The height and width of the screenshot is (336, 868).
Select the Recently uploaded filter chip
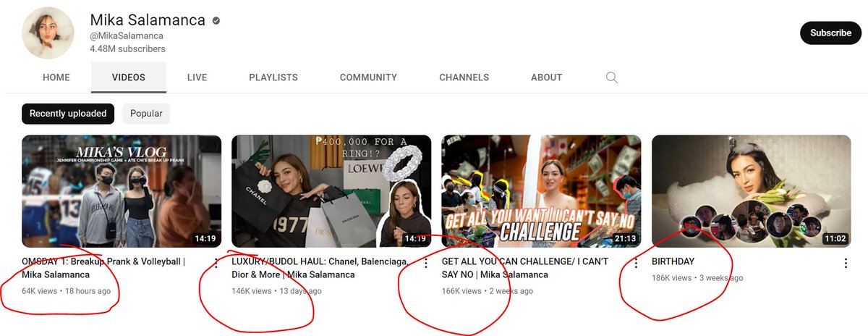click(x=68, y=114)
